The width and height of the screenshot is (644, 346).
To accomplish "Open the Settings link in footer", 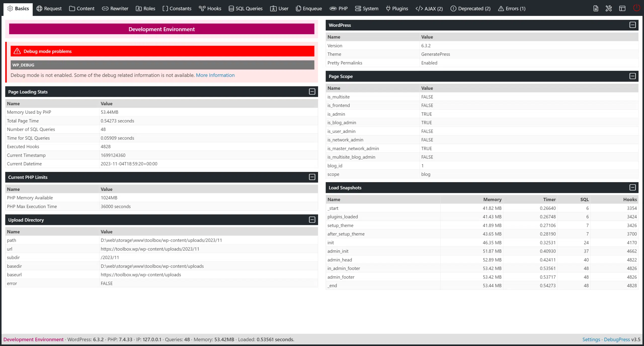I will pos(591,339).
